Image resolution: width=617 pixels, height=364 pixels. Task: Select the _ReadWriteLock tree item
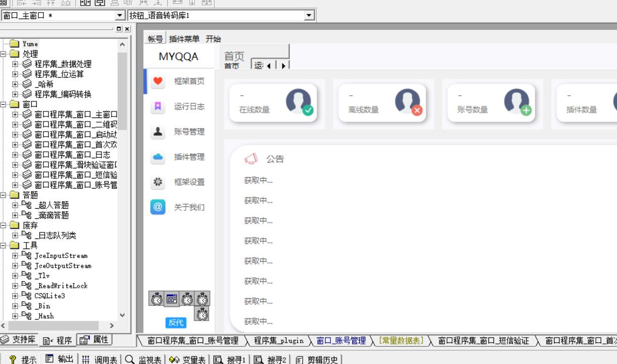click(61, 286)
